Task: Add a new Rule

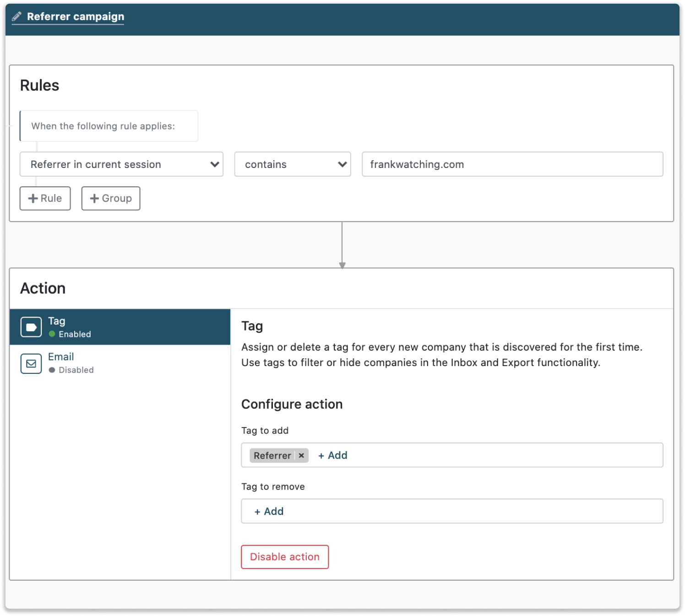Action: [x=45, y=199]
